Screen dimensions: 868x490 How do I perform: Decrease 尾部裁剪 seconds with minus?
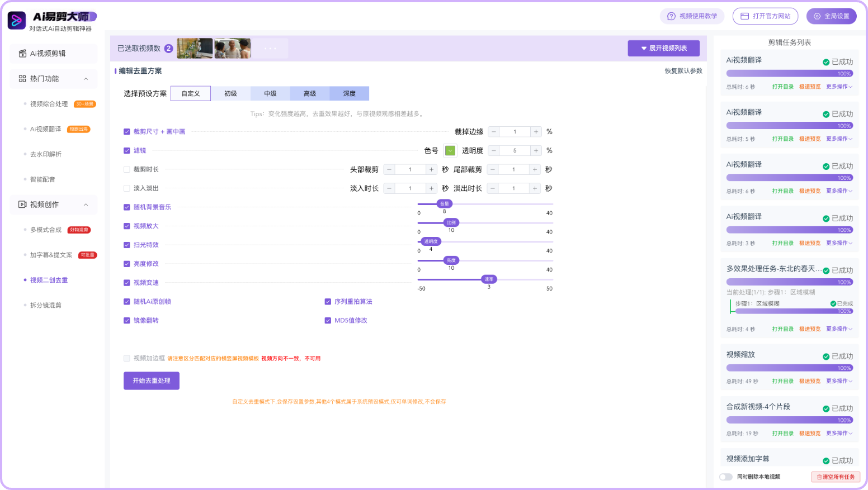(493, 170)
